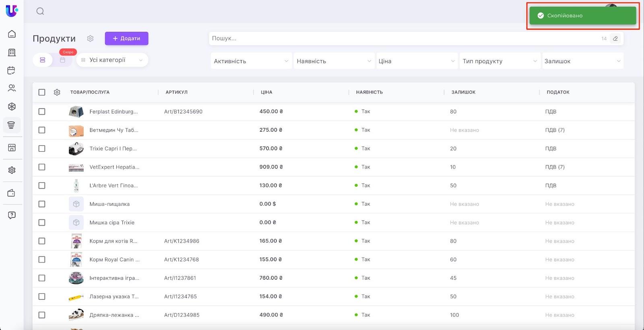This screenshot has width=644, height=330.
Task: Click the gear icon next to Продукти
Action: [x=90, y=39]
